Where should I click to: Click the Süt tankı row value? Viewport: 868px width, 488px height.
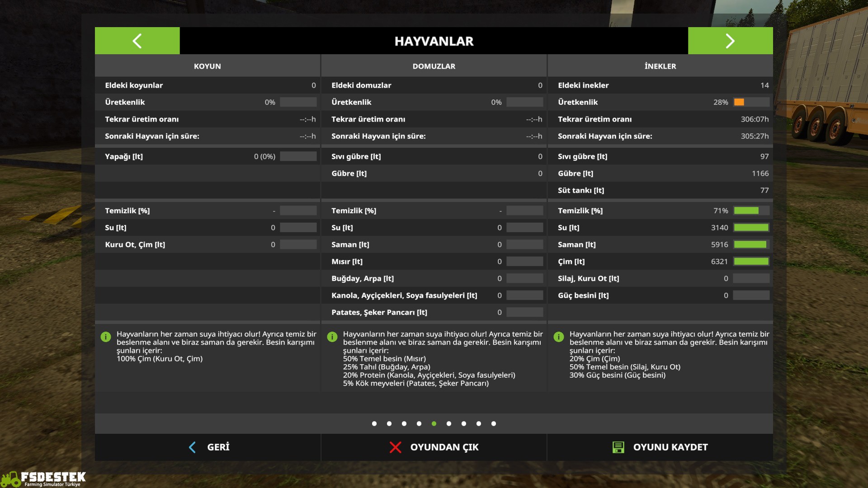click(764, 190)
